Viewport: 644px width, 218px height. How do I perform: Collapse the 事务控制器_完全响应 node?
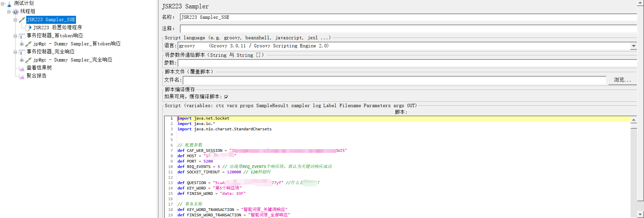tap(15, 52)
